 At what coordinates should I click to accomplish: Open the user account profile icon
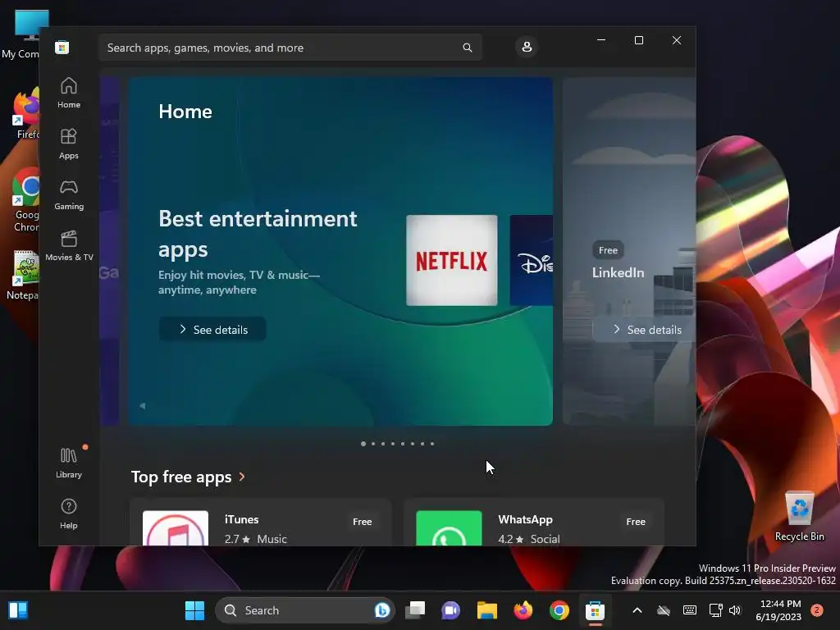coord(527,47)
